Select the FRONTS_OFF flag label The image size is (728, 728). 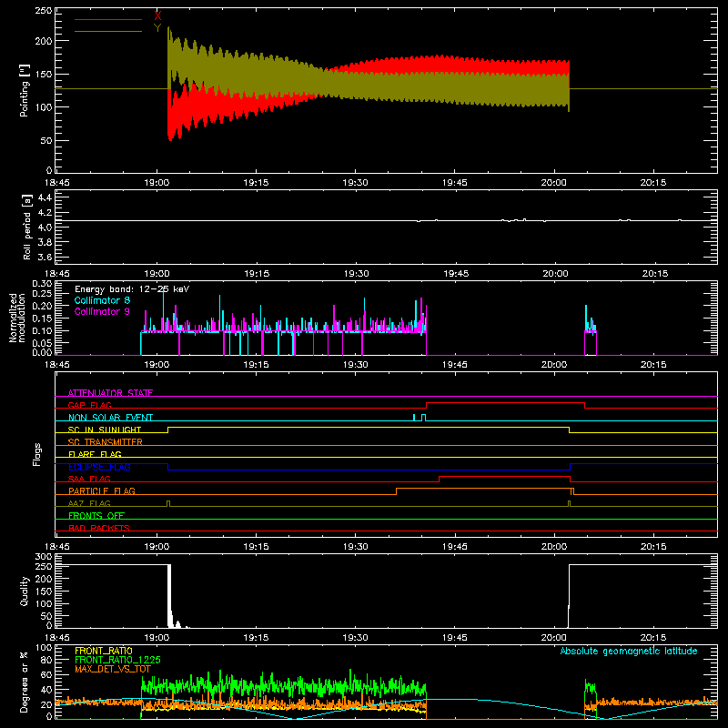[x=96, y=515]
